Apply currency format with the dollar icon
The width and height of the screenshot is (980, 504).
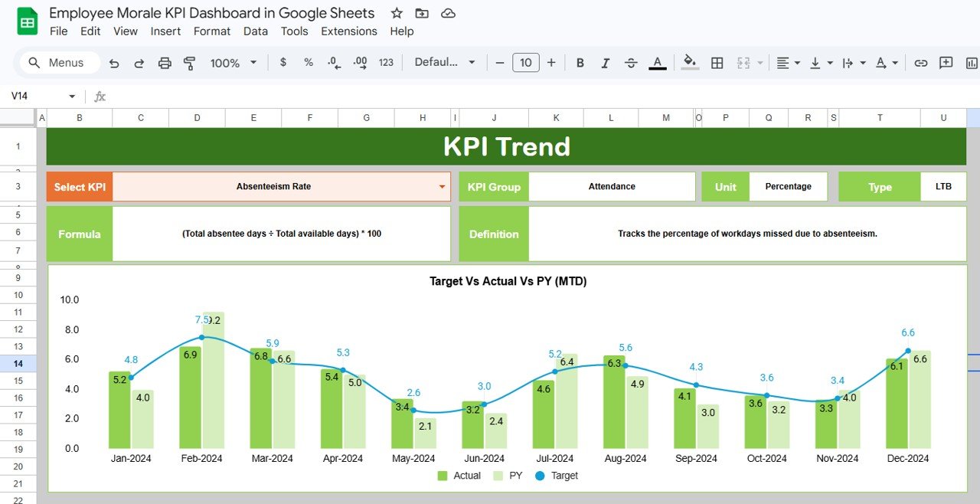(x=283, y=62)
